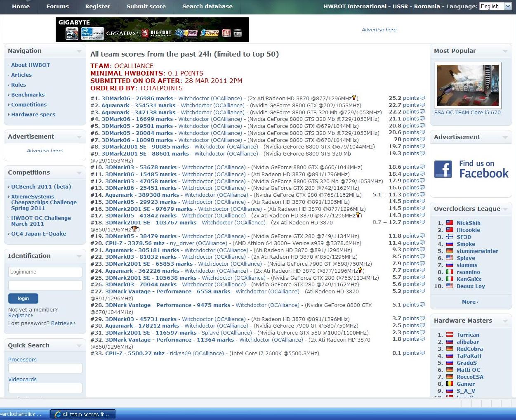
Task: Click the flag icon beside Turrican
Action: [450, 335]
